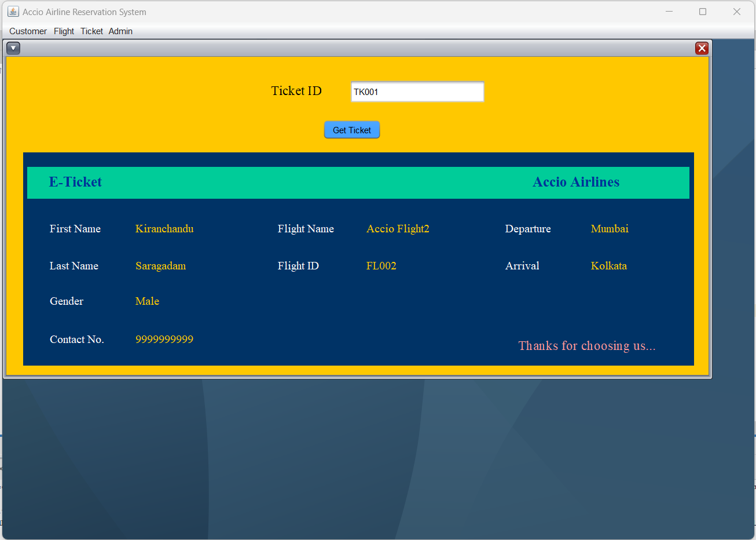Open the Flight menu
The height and width of the screenshot is (540, 756).
(64, 31)
